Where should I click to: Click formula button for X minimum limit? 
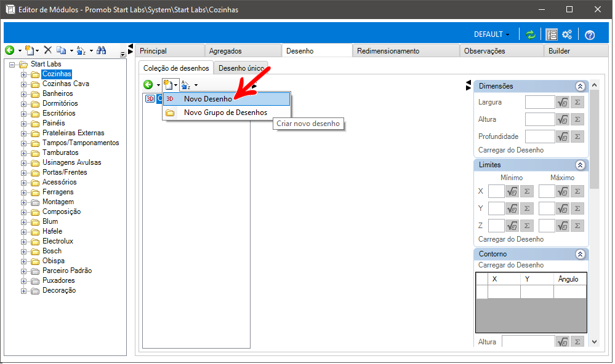[512, 192]
